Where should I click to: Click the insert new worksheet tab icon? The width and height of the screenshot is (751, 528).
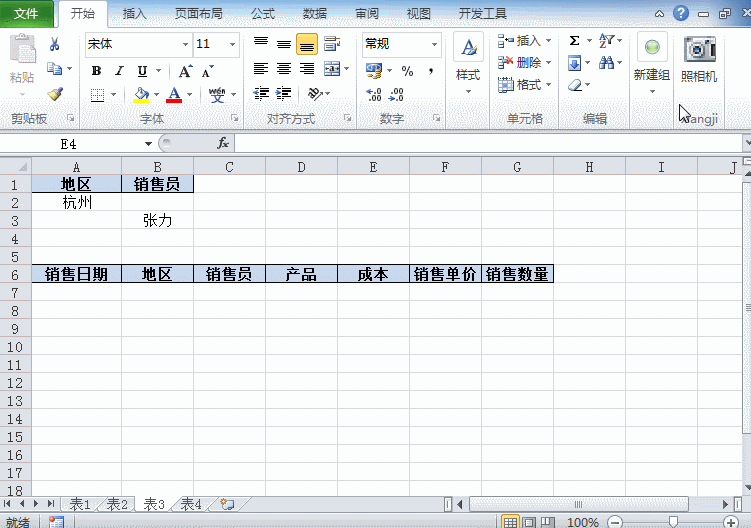[x=227, y=504]
